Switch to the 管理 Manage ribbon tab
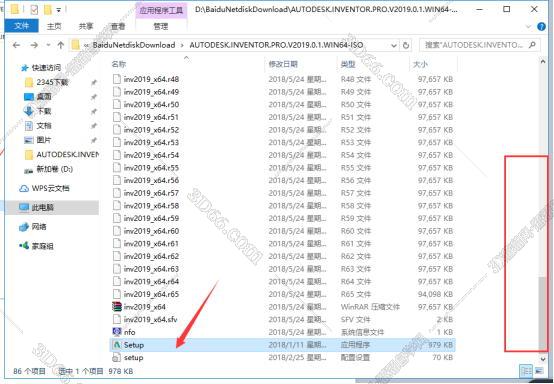The image size is (554, 384). [x=161, y=26]
